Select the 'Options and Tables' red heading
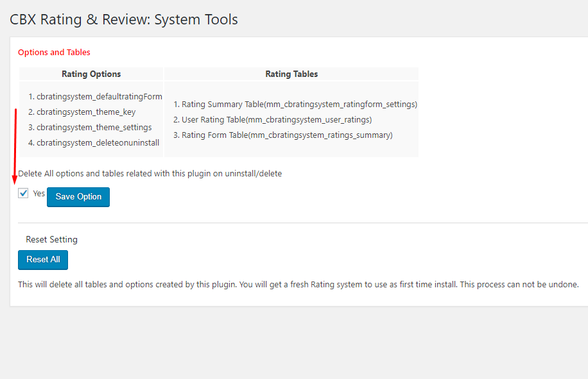This screenshot has width=588, height=379. 54,53
